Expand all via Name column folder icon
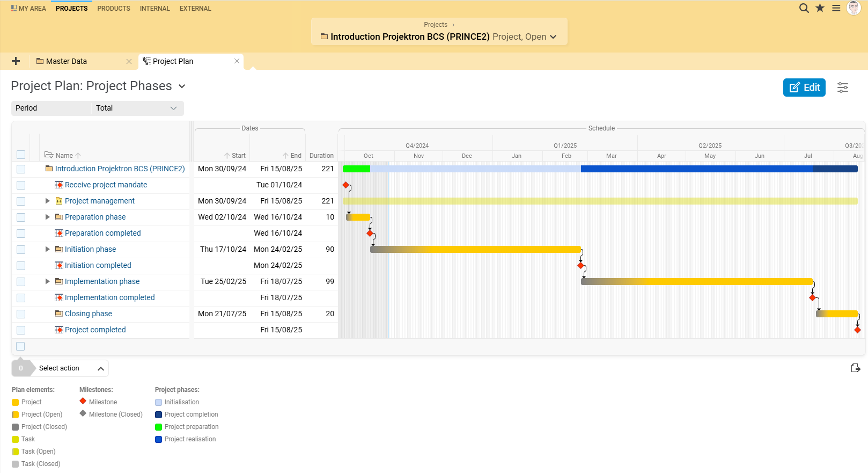The image size is (868, 473). click(x=49, y=155)
